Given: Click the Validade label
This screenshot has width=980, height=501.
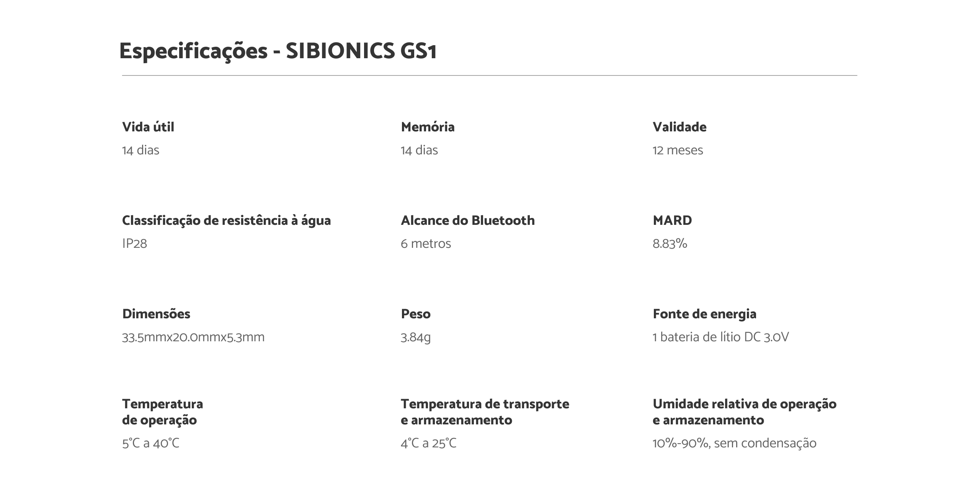Looking at the screenshot, I should coord(679,127).
